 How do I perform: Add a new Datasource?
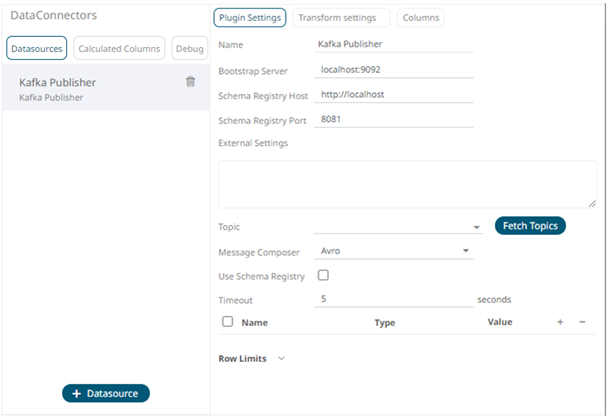[x=106, y=394]
